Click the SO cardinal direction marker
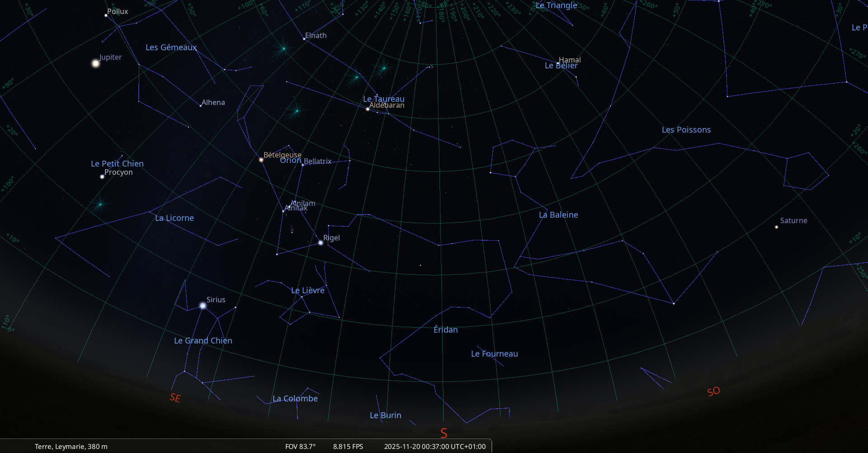Viewport: 868px width, 453px height. click(x=713, y=391)
